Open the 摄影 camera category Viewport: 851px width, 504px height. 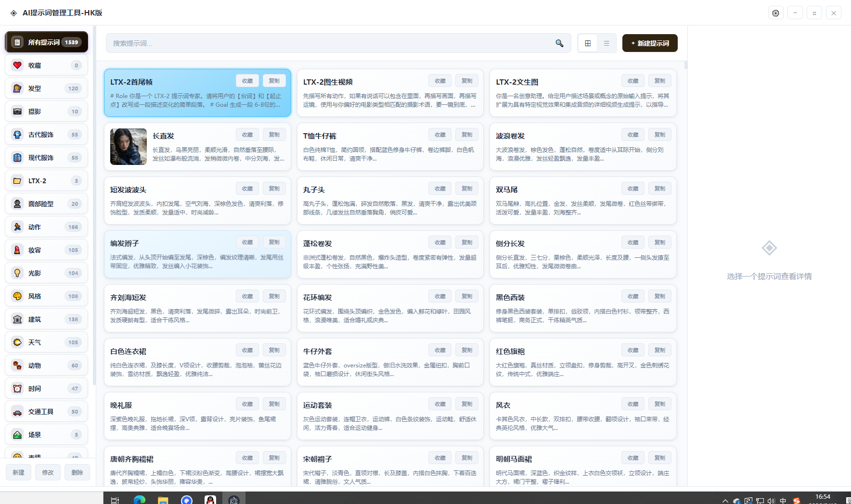point(47,112)
